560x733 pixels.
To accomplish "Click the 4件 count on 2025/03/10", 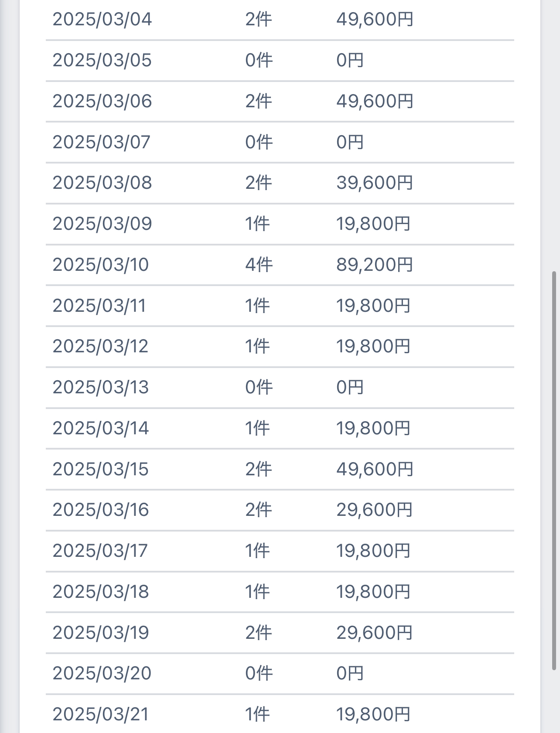I will pyautogui.click(x=259, y=265).
